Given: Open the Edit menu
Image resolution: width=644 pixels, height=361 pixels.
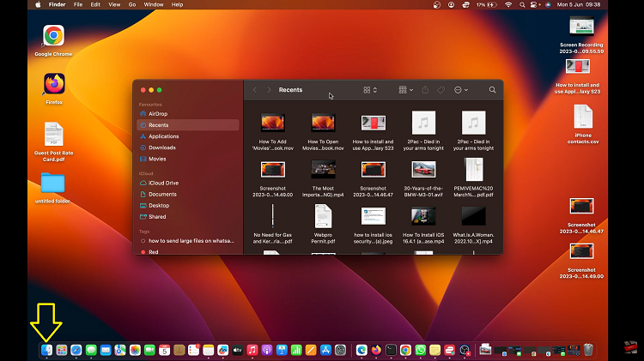Looking at the screenshot, I should click(x=95, y=4).
